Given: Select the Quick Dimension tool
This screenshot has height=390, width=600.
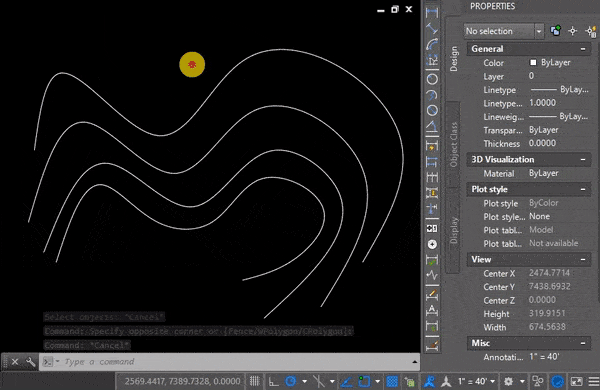Looking at the screenshot, I should coord(432,145).
